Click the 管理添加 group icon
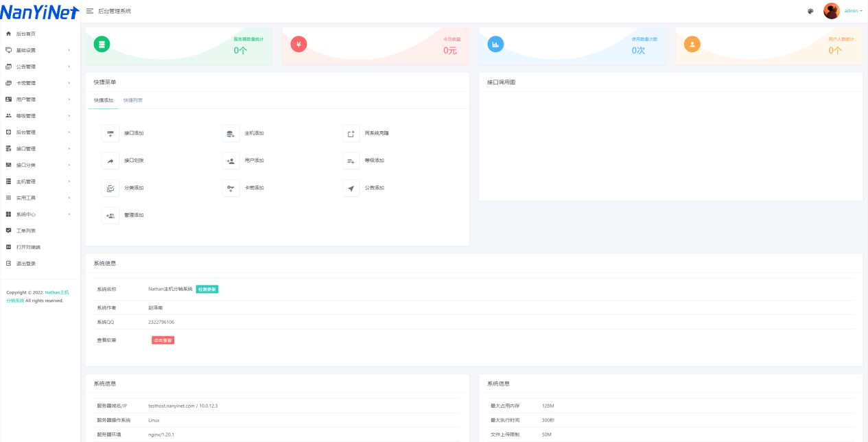The width and height of the screenshot is (868, 442). [110, 216]
